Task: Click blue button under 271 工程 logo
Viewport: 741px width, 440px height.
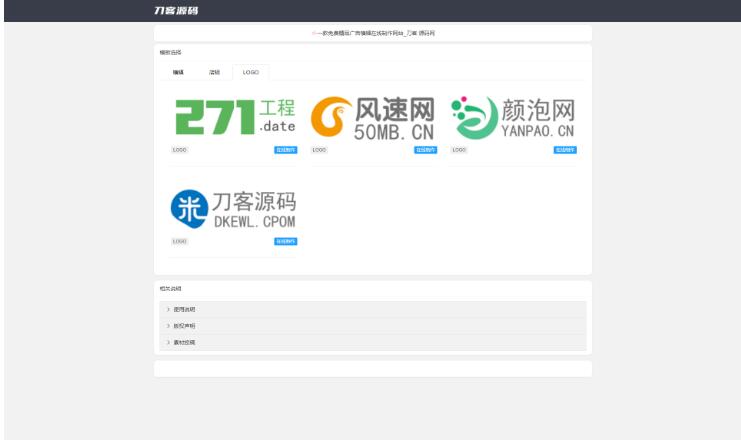Action: tap(285, 150)
